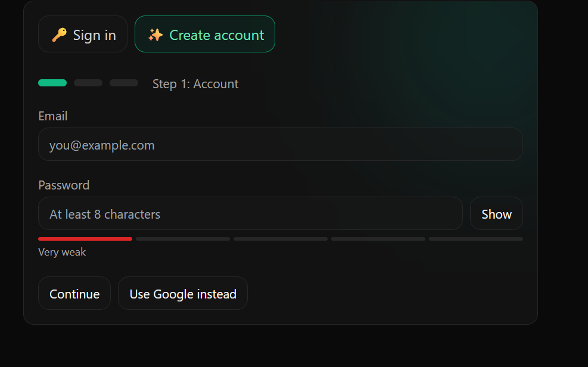Click the sparkles icon on Create account
Screen dimensions: 588x367
coord(155,35)
